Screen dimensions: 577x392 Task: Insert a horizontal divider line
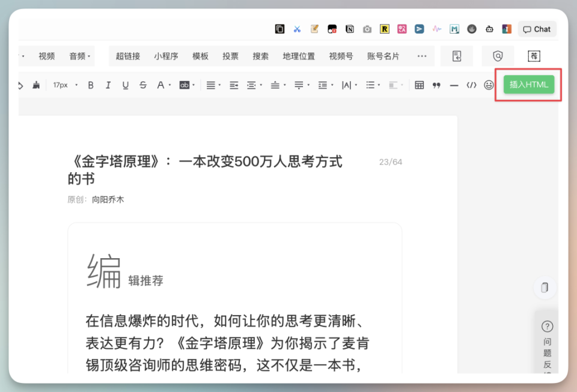tap(454, 85)
